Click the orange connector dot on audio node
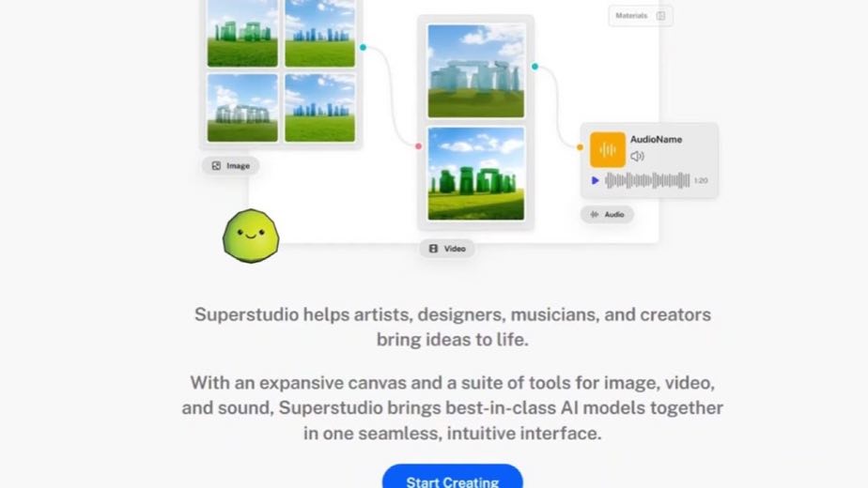868x488 pixels. click(580, 147)
